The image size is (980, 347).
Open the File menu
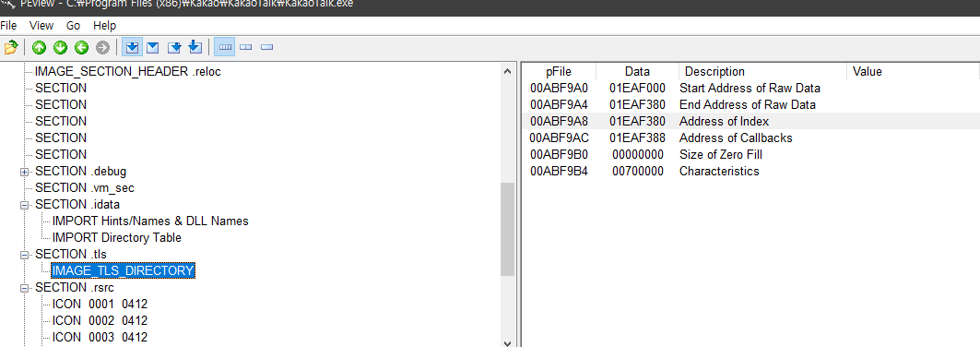click(x=8, y=26)
